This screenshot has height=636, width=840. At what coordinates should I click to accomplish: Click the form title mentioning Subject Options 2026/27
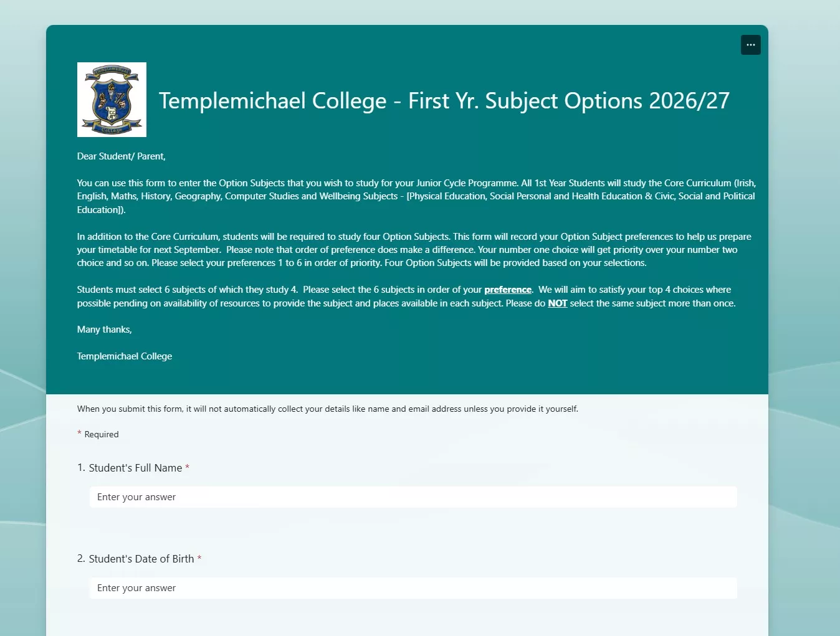444,101
